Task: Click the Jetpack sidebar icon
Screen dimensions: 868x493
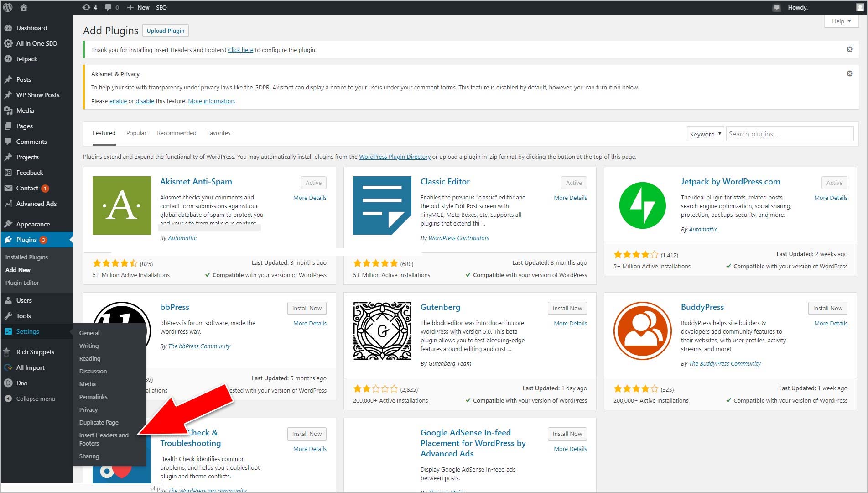Action: click(x=8, y=59)
